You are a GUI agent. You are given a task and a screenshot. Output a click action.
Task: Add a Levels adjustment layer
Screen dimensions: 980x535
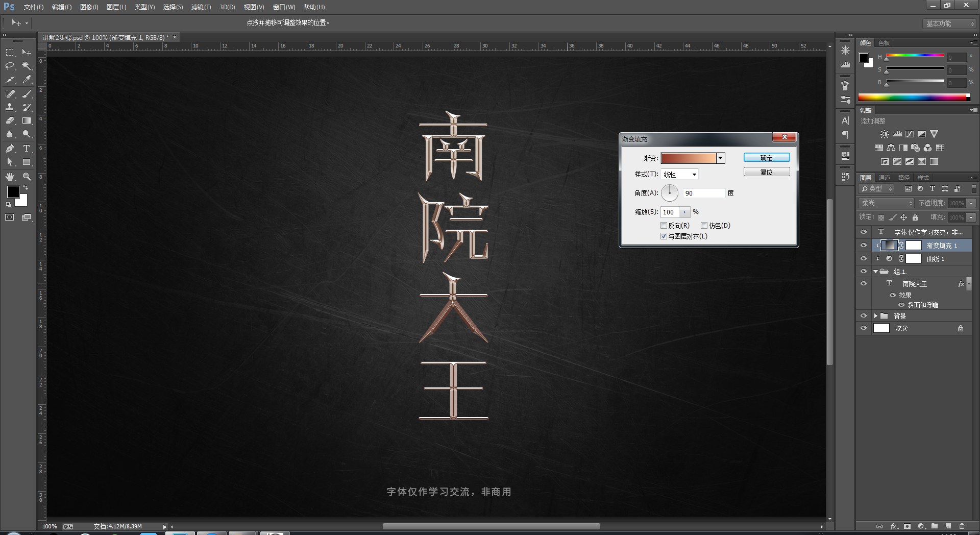click(x=897, y=134)
